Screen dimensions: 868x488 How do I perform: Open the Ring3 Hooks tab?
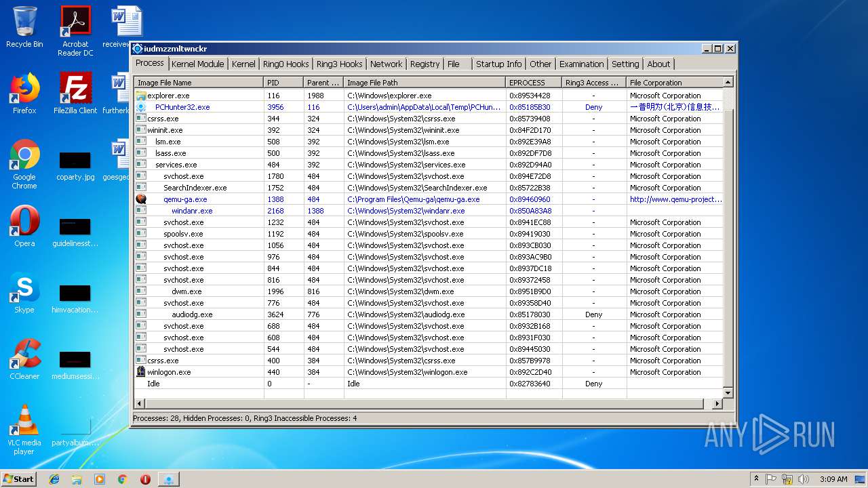[x=339, y=64]
